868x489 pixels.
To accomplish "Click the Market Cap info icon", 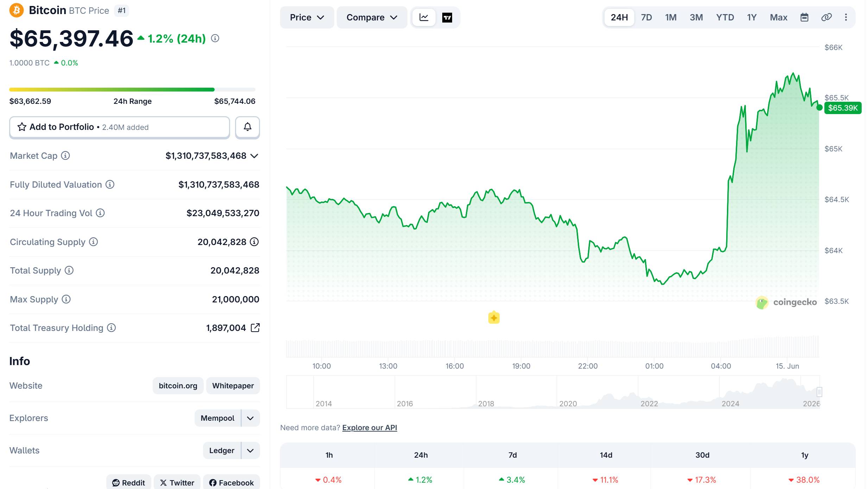I will point(65,156).
